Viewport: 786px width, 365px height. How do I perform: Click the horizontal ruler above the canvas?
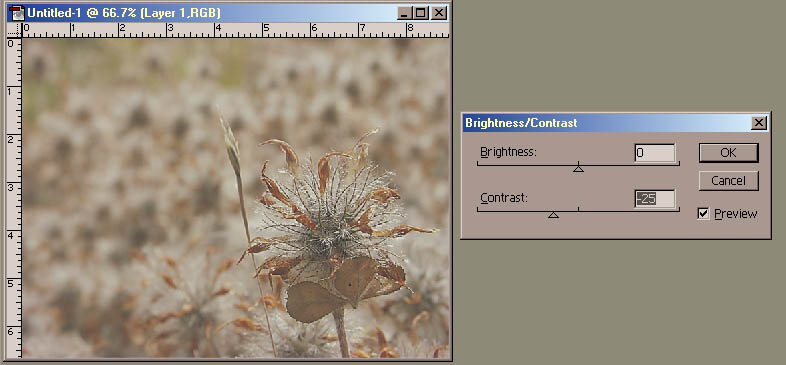point(236,31)
